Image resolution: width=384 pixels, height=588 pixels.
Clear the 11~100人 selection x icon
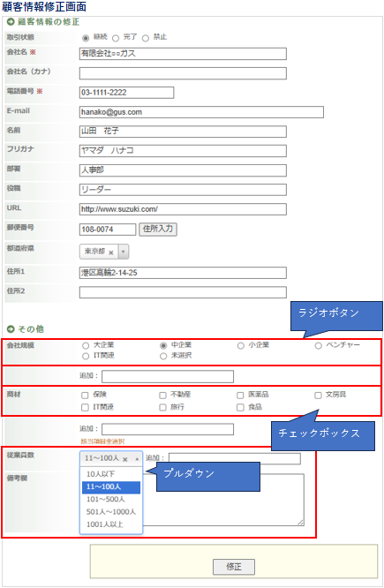(x=125, y=459)
